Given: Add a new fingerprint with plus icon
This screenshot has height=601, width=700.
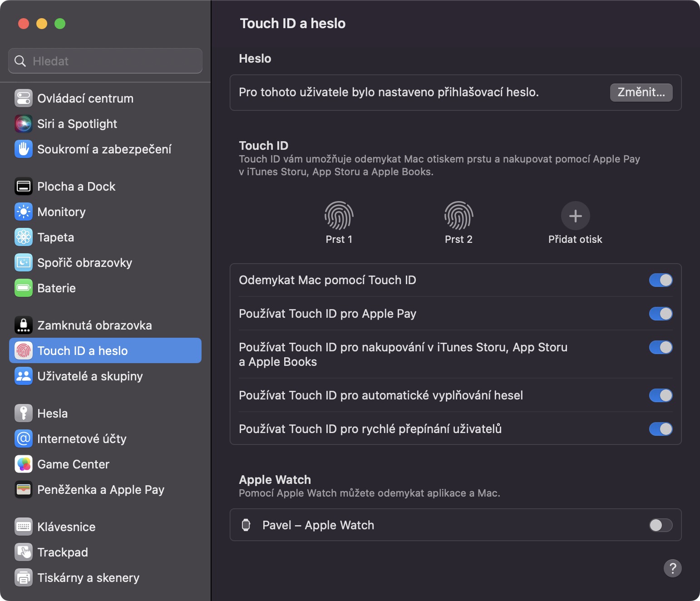Looking at the screenshot, I should click(575, 216).
